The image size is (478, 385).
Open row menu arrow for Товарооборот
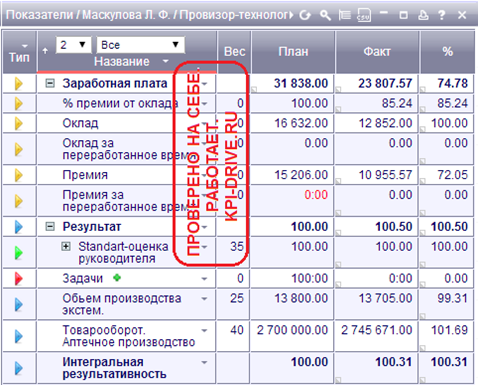click(204, 331)
